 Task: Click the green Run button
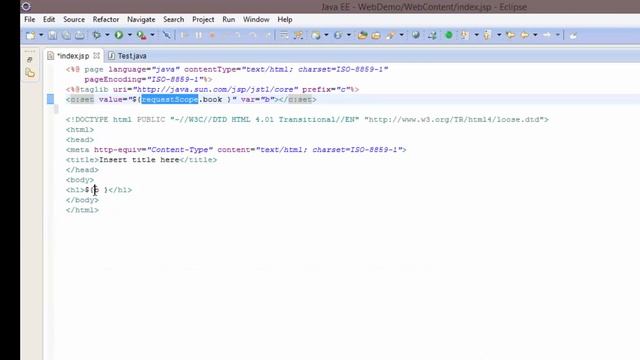coord(119,36)
